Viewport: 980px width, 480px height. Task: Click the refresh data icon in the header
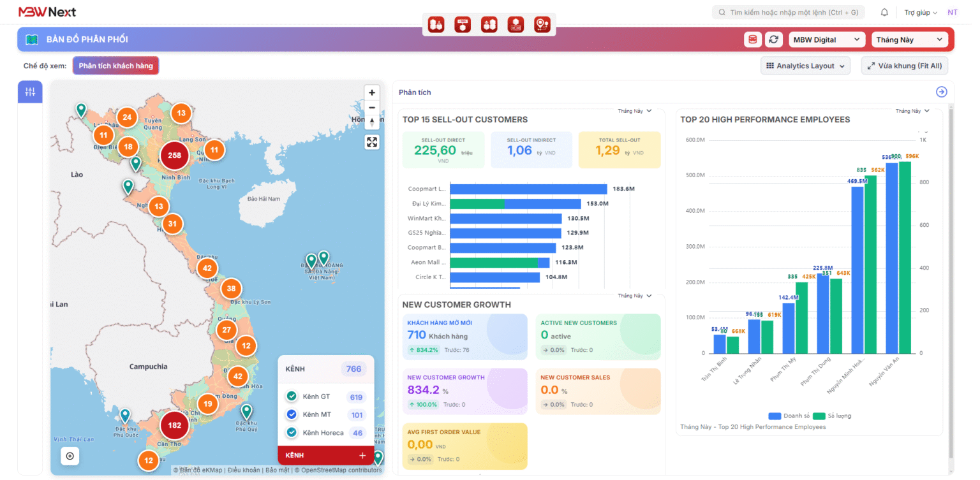click(x=775, y=39)
